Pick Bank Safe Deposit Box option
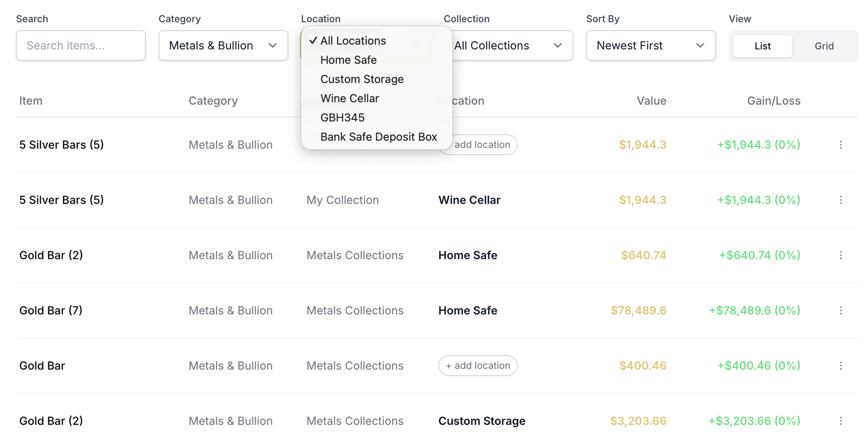The width and height of the screenshot is (868, 440). pos(378,137)
